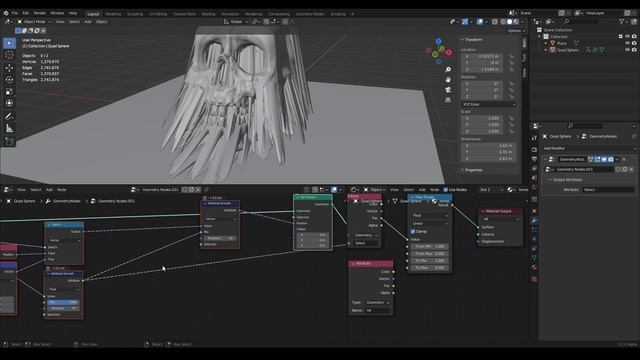
Task: Toggle Use Nodes checkbox in shader editor
Action: click(x=445, y=189)
